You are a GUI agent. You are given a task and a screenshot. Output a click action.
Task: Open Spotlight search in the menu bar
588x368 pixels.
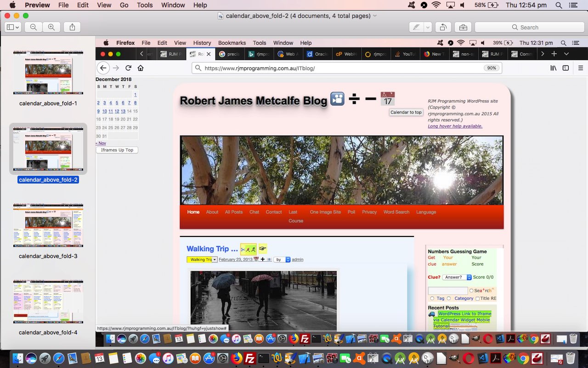tap(559, 5)
